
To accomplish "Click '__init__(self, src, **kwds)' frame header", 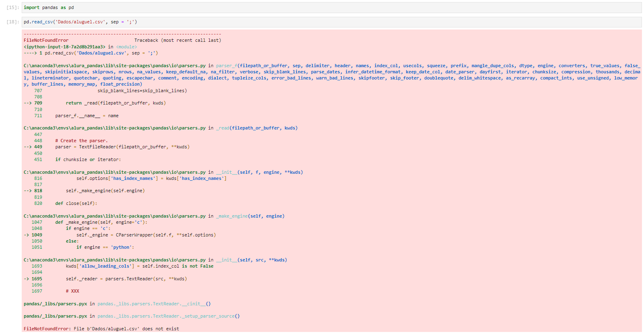I will point(252,260).
